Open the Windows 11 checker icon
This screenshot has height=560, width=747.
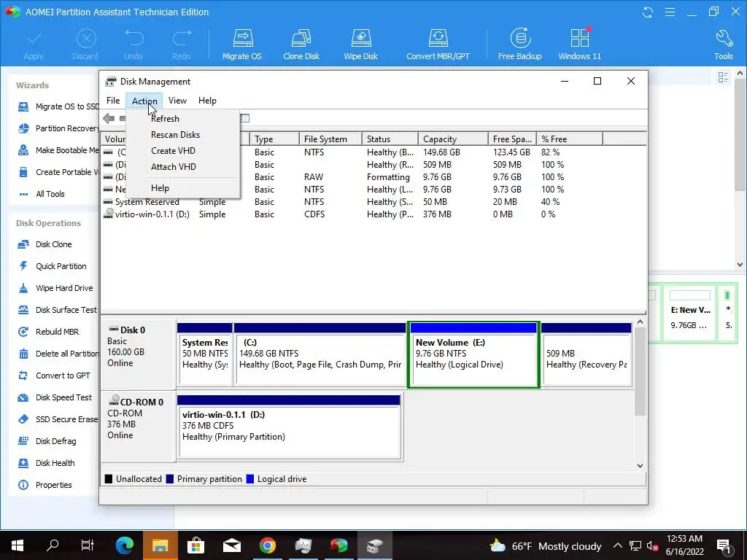click(580, 44)
